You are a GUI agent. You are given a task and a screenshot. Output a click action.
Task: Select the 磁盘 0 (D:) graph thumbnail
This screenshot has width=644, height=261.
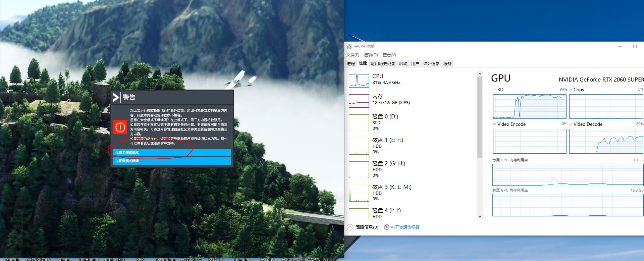point(359,123)
